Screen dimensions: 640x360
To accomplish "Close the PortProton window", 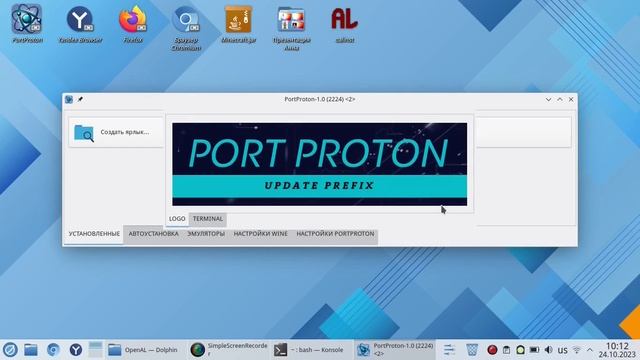I will click(571, 99).
